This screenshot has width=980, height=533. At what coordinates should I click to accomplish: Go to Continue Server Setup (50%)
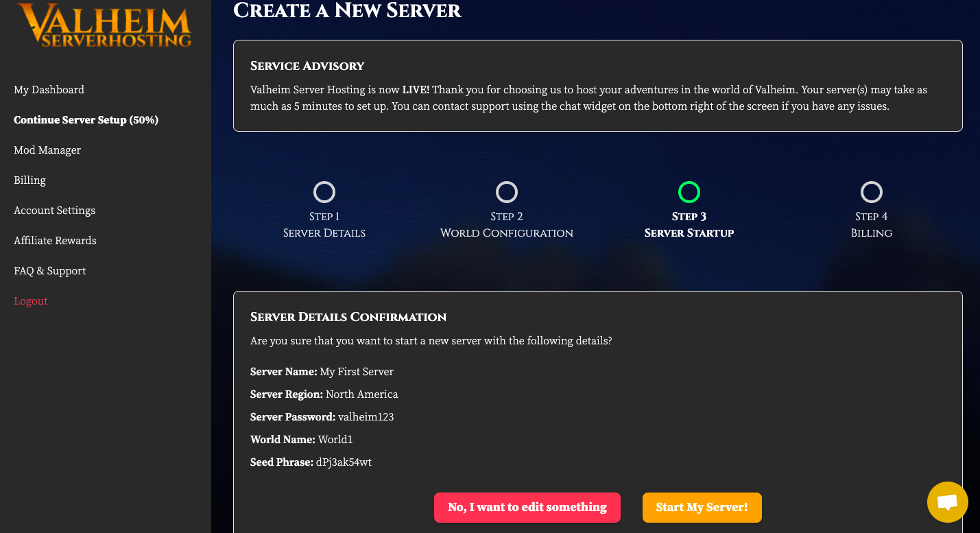coord(86,120)
